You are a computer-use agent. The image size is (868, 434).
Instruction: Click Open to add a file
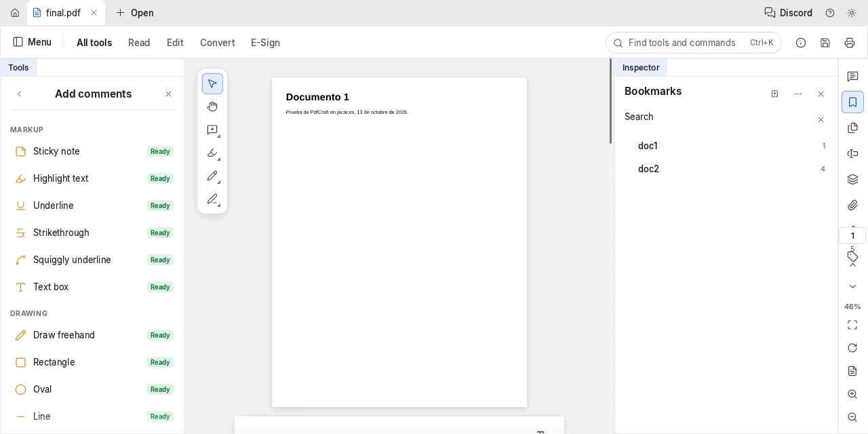(x=135, y=13)
